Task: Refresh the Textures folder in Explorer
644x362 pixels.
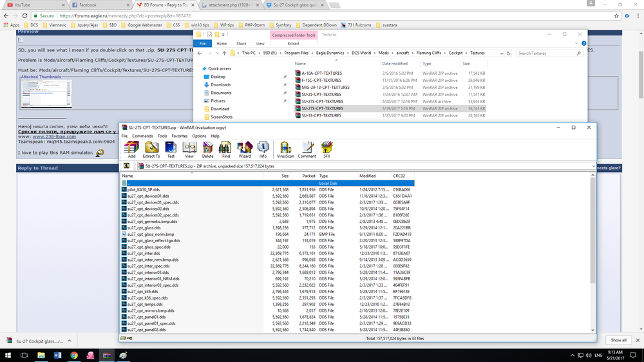Action: pyautogui.click(x=509, y=53)
